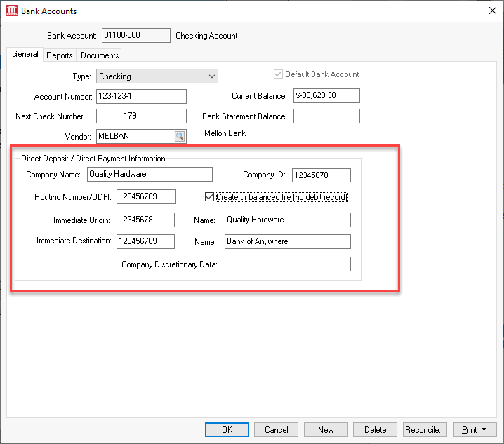This screenshot has height=444, width=504.
Task: Click the Bank Accounts app icon in title bar
Action: click(x=12, y=11)
